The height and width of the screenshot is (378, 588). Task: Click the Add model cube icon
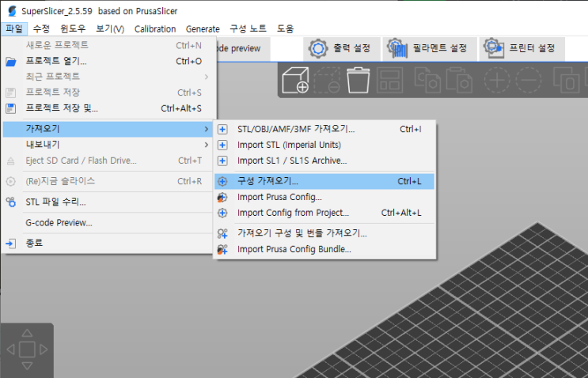(x=296, y=80)
